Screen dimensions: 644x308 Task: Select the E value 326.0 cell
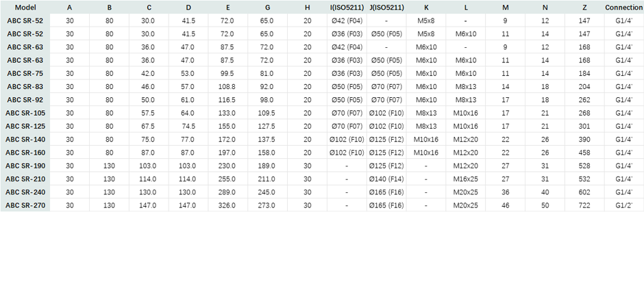pyautogui.click(x=227, y=205)
